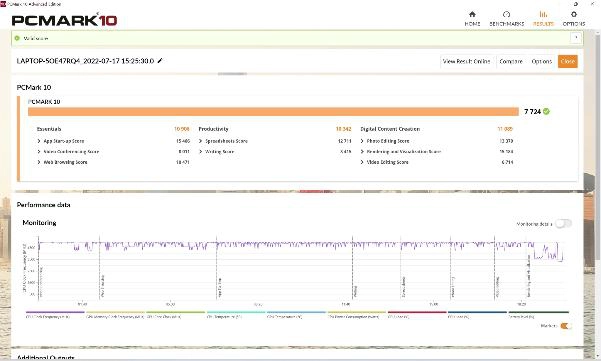Viewport: 601px width, 361px height.
Task: Open the Benchmarks gauge icon
Action: pyautogui.click(x=506, y=15)
